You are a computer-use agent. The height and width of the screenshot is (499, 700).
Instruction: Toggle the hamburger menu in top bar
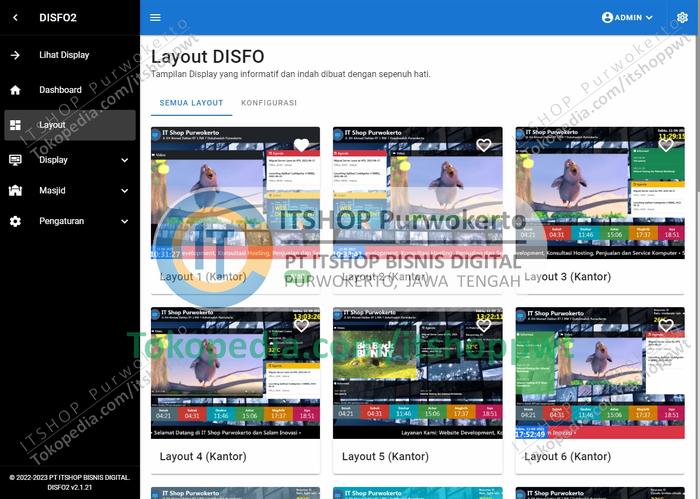pyautogui.click(x=155, y=17)
